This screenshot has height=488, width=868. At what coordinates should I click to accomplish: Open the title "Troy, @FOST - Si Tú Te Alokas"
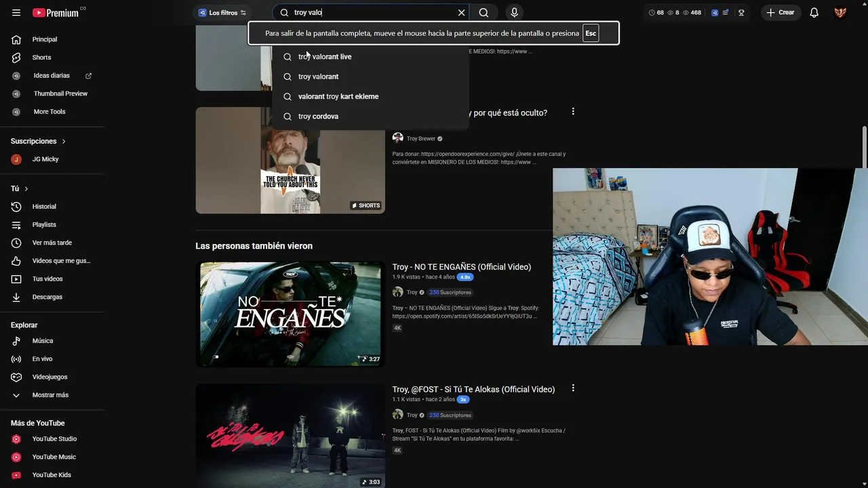[x=473, y=390]
